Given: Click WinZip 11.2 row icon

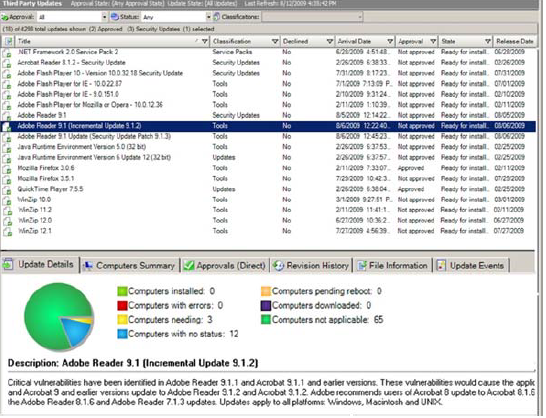Looking at the screenshot, I should 7,211.
